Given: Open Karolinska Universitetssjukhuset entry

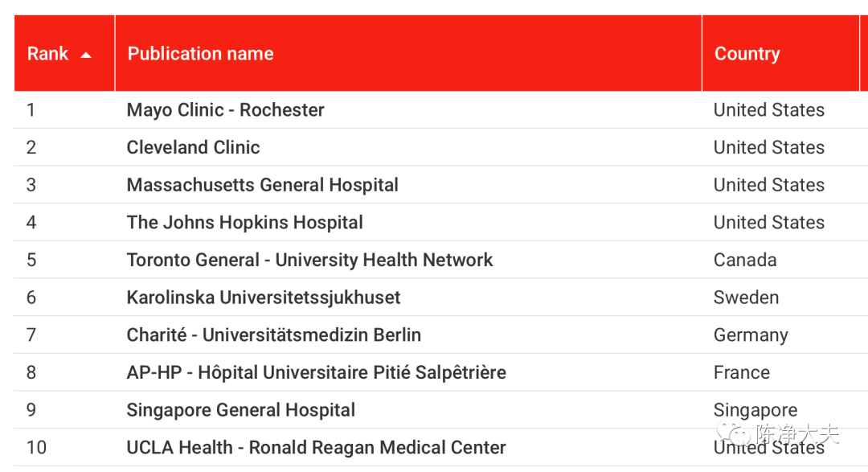Looking at the screenshot, I should tap(264, 298).
